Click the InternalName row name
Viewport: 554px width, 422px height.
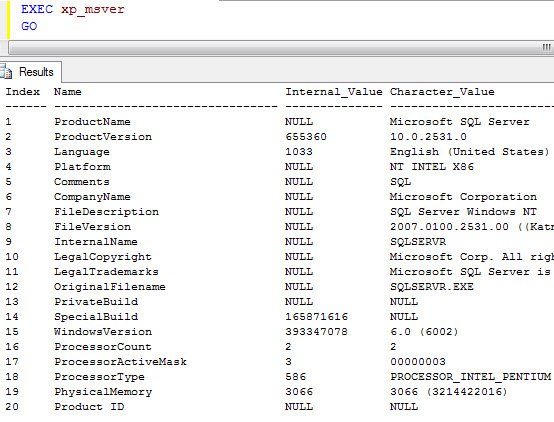click(x=96, y=242)
